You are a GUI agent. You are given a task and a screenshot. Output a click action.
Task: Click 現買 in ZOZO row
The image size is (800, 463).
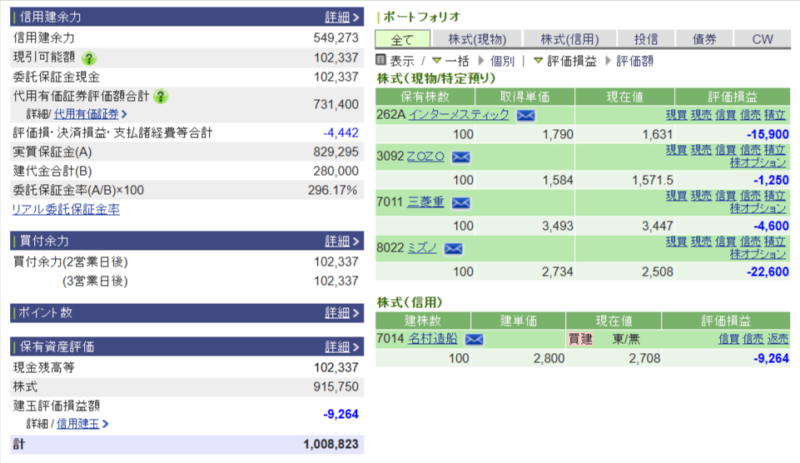(x=676, y=150)
